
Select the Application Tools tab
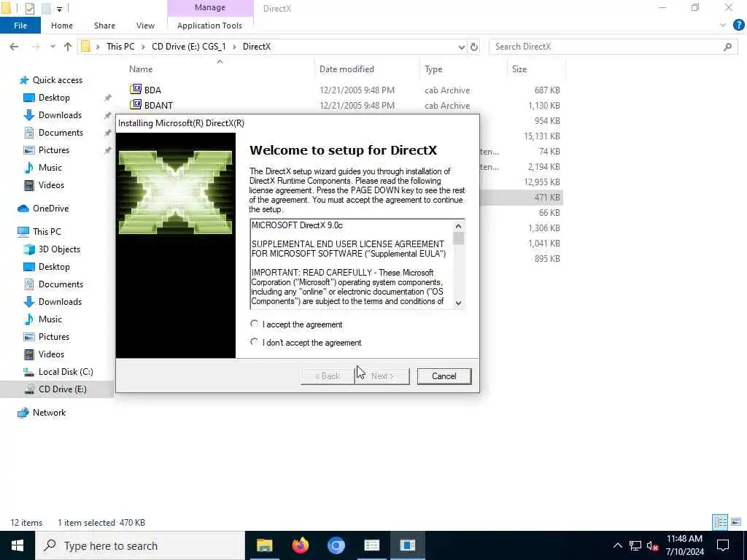pos(209,26)
